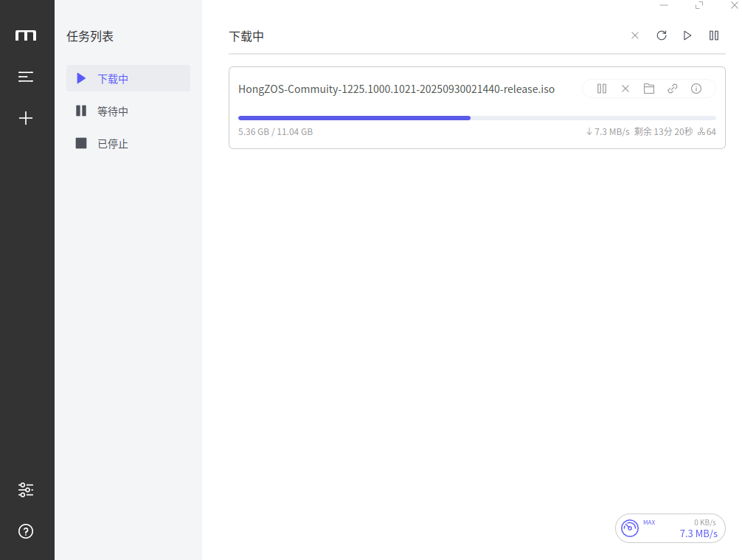Click the remaining time 剩余 13分 20秒
The width and height of the screenshot is (742, 560).
click(x=663, y=131)
